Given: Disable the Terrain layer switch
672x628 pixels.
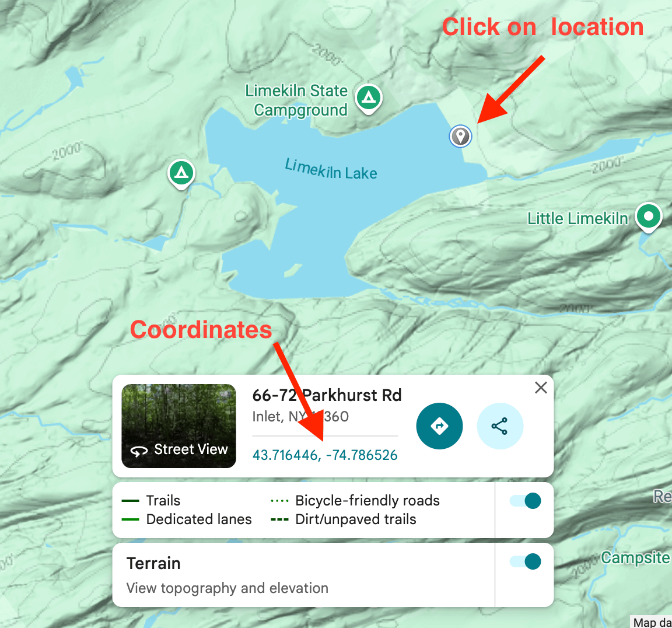Looking at the screenshot, I should pyautogui.click(x=526, y=561).
